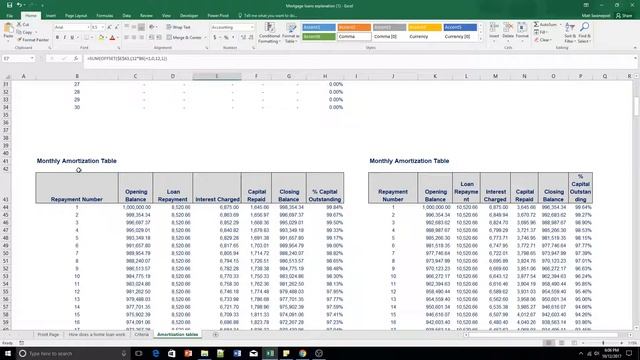The height and width of the screenshot is (360, 640).
Task: Open Find & Select magnifier menu
Action: pyautogui.click(x=584, y=33)
